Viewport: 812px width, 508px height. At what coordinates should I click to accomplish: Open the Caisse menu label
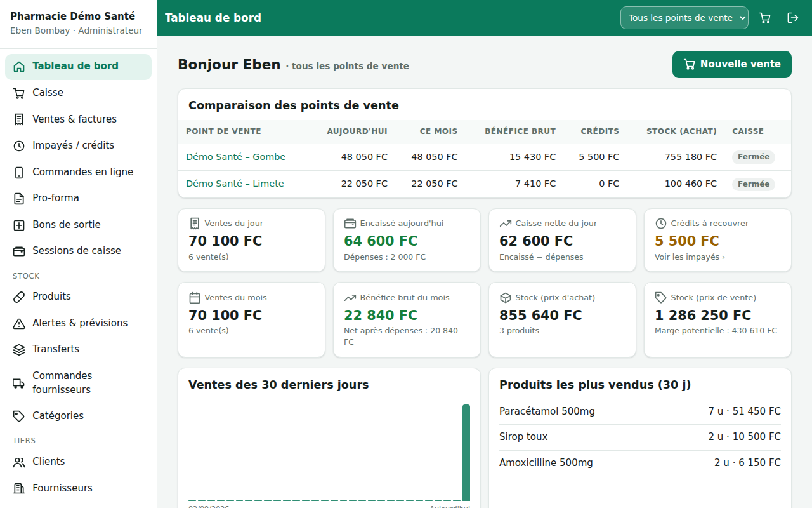(48, 93)
